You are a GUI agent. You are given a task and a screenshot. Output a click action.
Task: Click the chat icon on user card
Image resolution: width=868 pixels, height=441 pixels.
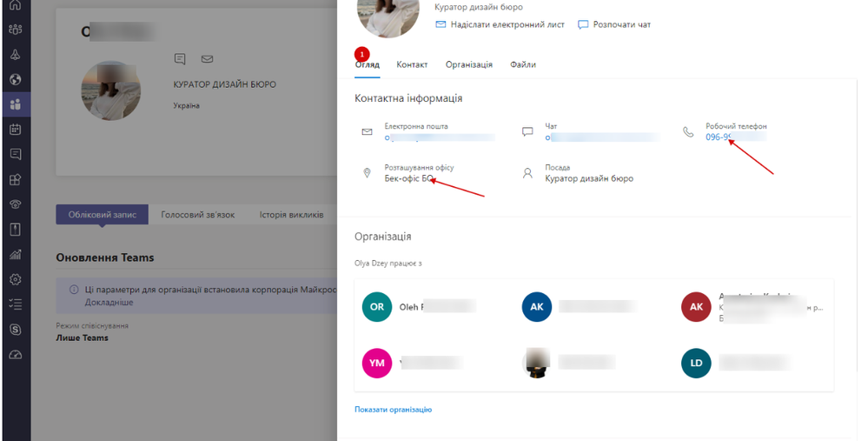click(180, 59)
